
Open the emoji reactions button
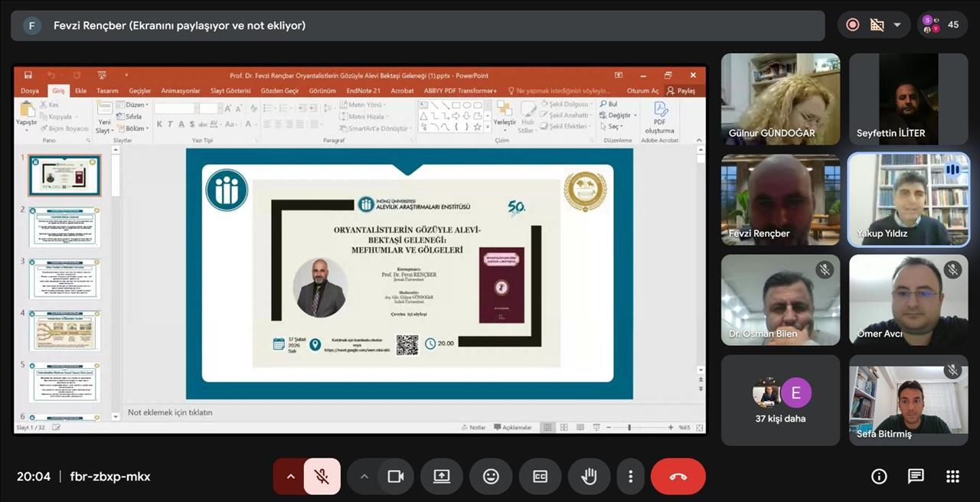point(491,477)
